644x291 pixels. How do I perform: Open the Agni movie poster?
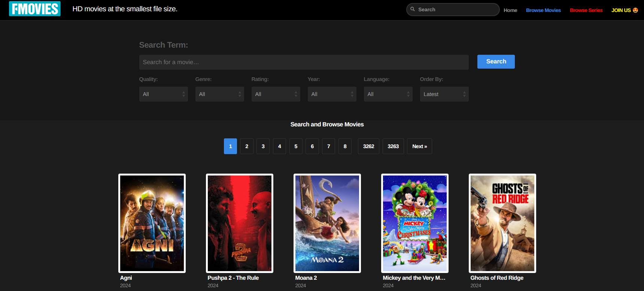tap(152, 223)
